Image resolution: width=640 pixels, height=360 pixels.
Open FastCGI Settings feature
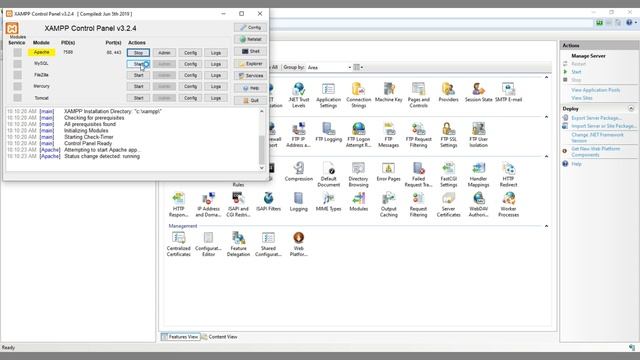448,174
